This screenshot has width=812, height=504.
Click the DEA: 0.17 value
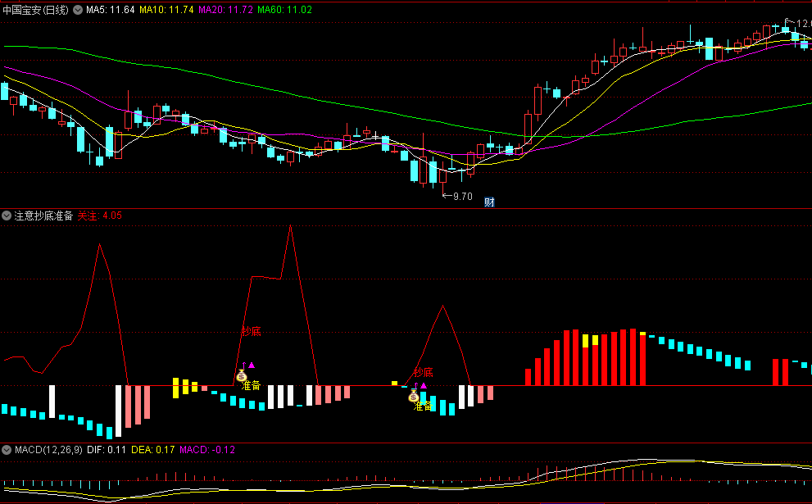point(152,450)
